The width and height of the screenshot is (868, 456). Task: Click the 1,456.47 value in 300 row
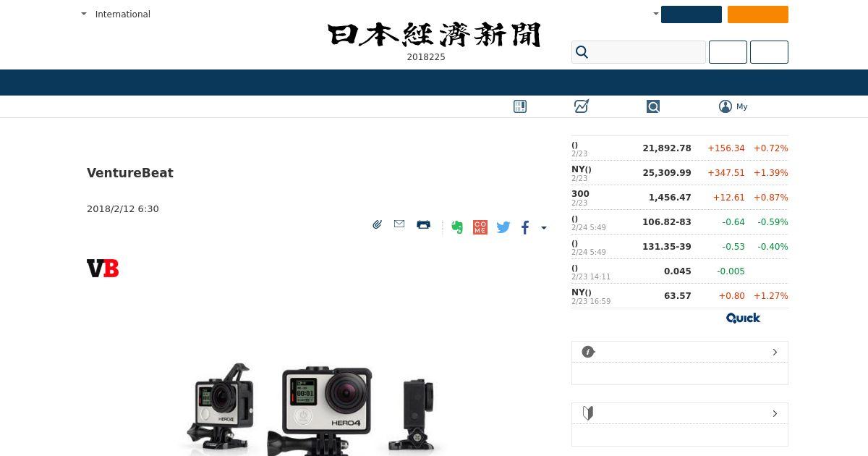coord(670,197)
